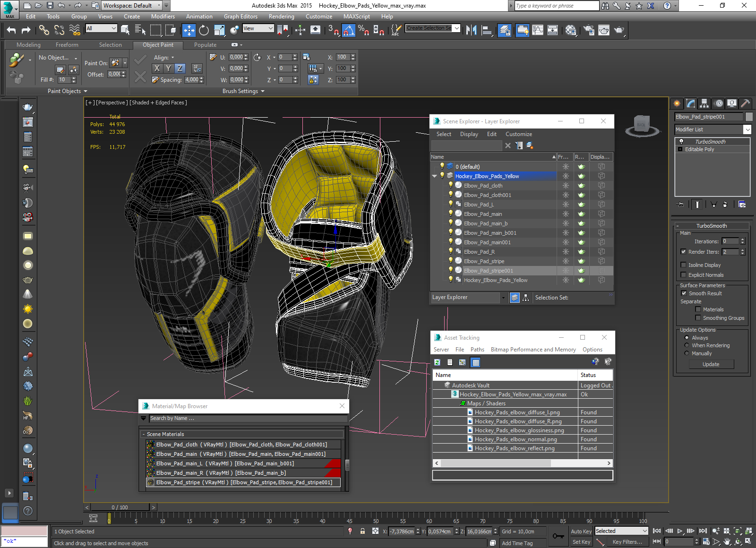Enable Separate by Materials checkbox
Viewport: 756px width, 548px height.
pyautogui.click(x=698, y=309)
